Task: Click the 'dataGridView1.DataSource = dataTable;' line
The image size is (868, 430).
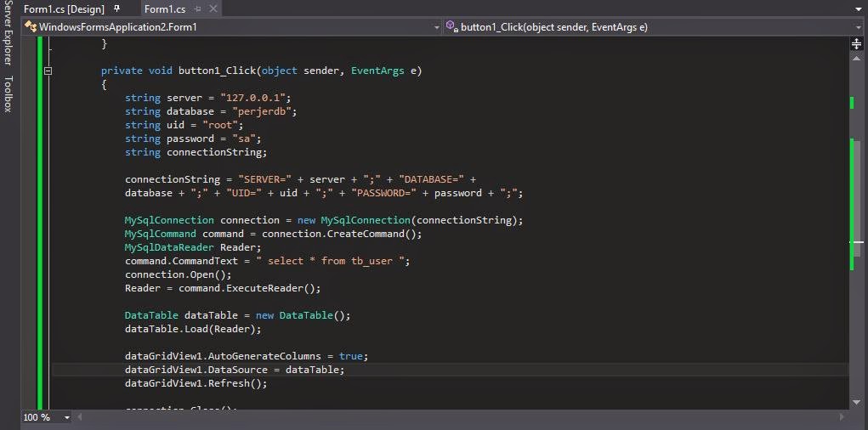Action: [x=235, y=370]
